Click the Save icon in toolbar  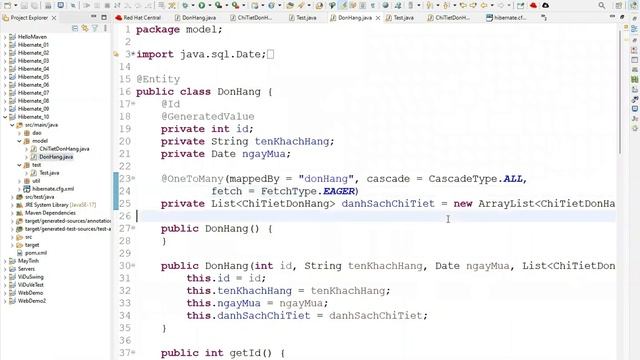[x=24, y=5]
